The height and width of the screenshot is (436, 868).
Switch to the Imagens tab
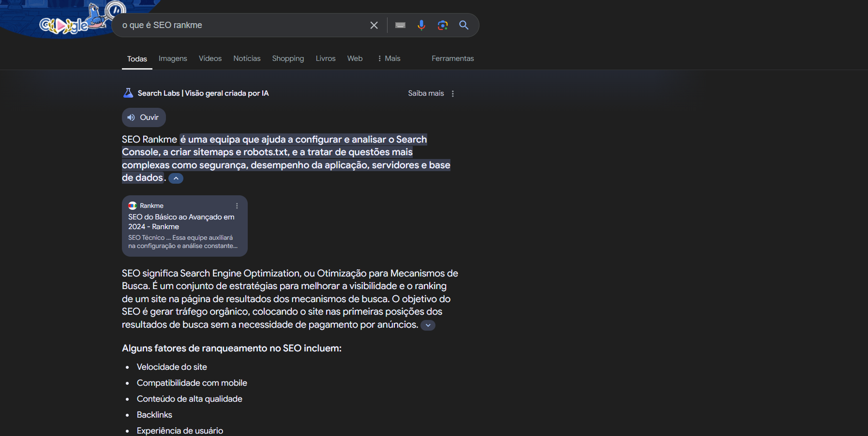(x=173, y=58)
